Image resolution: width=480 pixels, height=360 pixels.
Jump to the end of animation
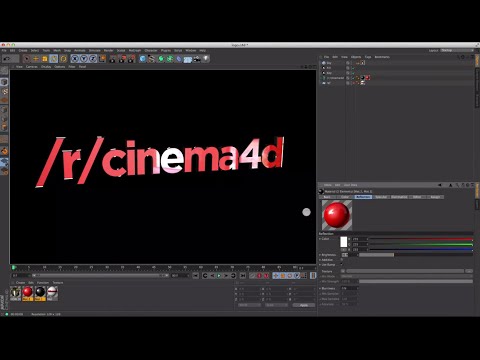tap(243, 276)
